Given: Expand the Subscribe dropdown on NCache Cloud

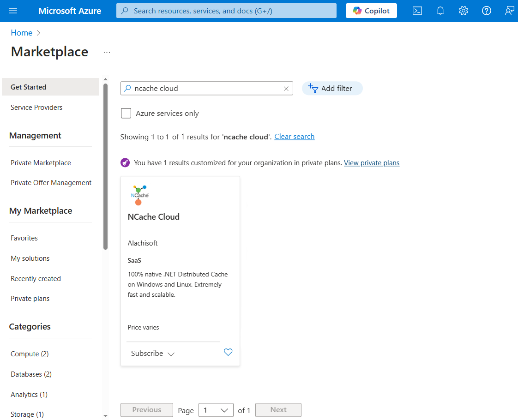Looking at the screenshot, I should pyautogui.click(x=153, y=354).
